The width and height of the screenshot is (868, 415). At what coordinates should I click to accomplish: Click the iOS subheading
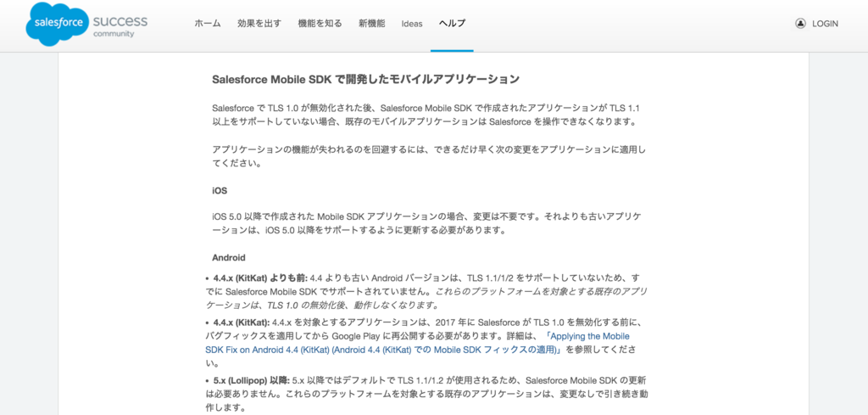coord(220,191)
